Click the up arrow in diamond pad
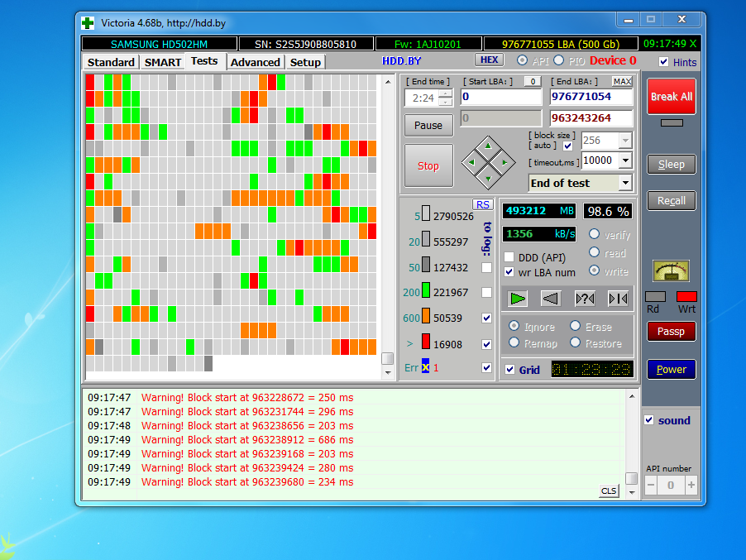The height and width of the screenshot is (560, 746). (x=488, y=146)
